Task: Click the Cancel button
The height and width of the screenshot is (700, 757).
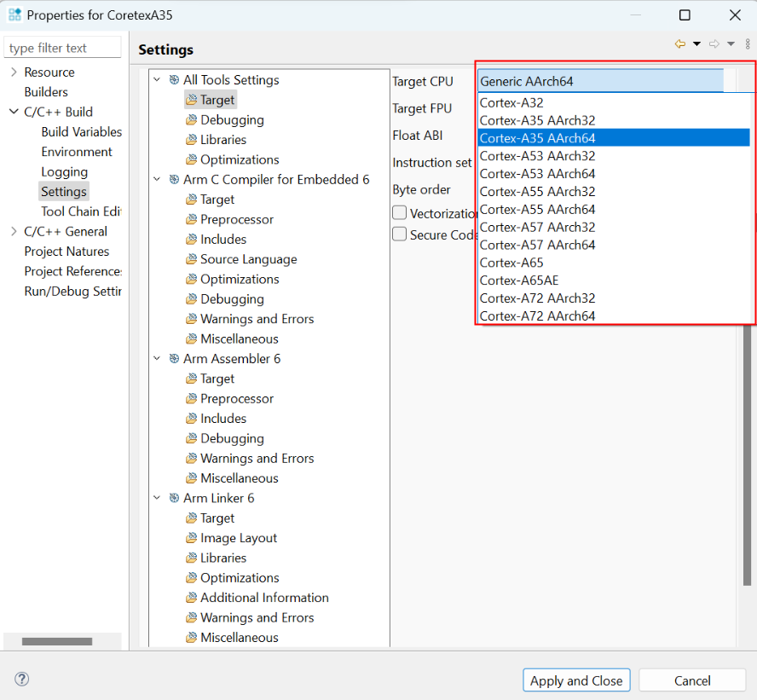Action: click(692, 680)
